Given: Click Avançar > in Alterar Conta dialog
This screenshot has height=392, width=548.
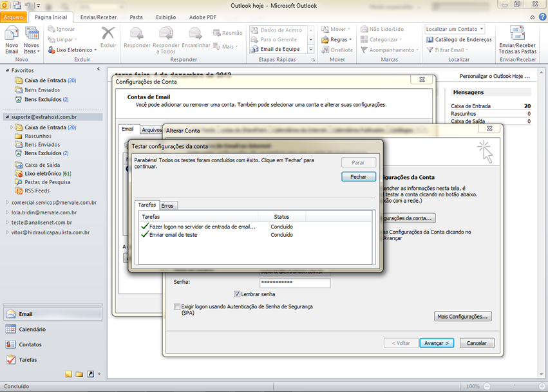Looking at the screenshot, I should (437, 343).
